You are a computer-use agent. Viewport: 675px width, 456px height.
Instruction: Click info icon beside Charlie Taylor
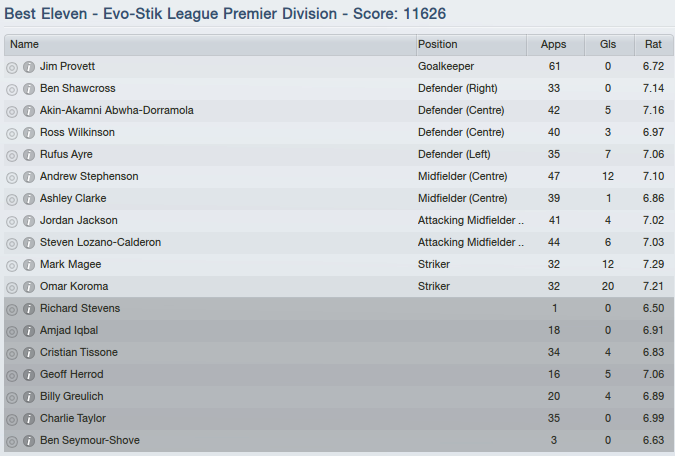[29, 419]
